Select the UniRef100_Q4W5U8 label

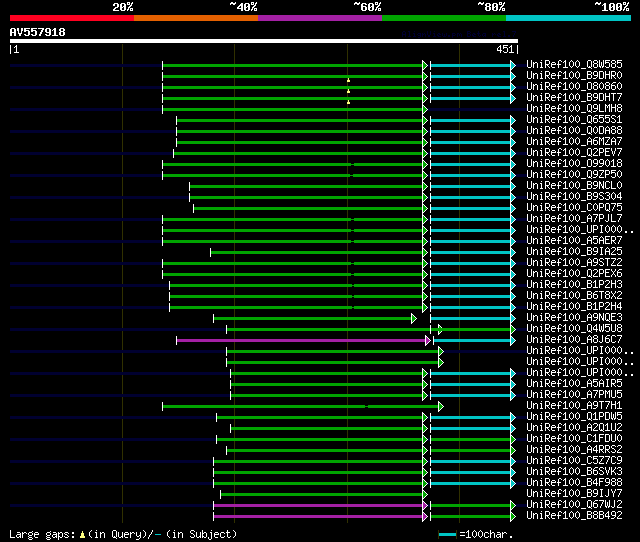point(574,329)
